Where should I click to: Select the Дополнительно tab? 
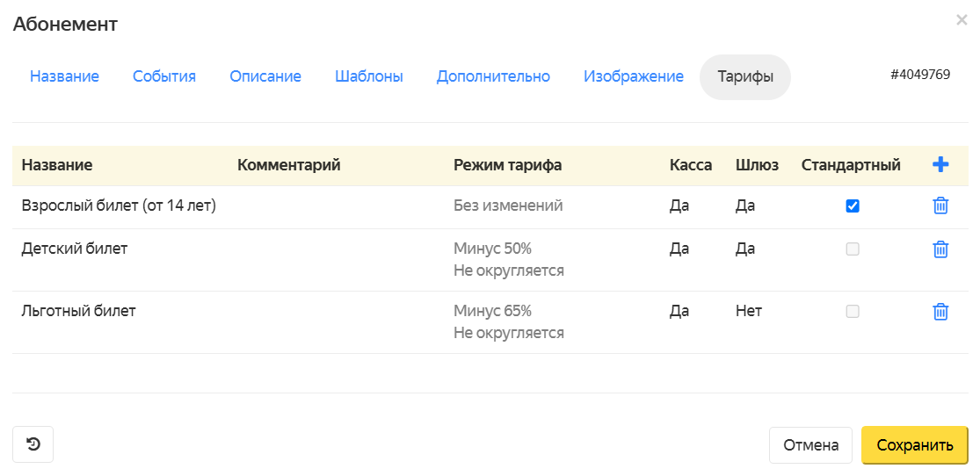(493, 77)
